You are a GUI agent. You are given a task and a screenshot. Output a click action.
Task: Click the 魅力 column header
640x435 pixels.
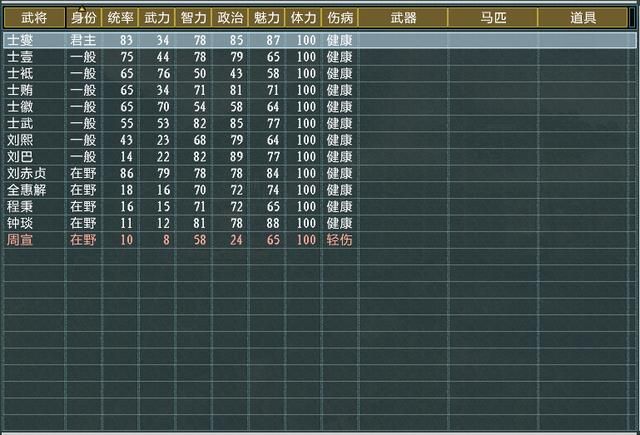[x=267, y=18]
